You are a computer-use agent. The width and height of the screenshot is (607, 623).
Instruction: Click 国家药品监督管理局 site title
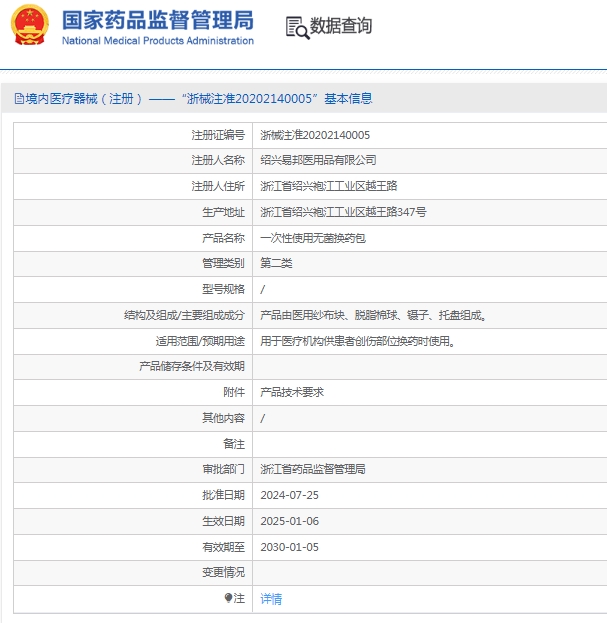coord(158,20)
